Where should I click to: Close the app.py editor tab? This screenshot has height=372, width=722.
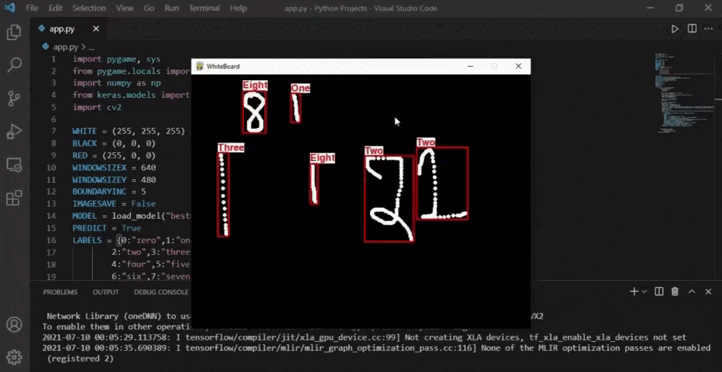coord(96,29)
